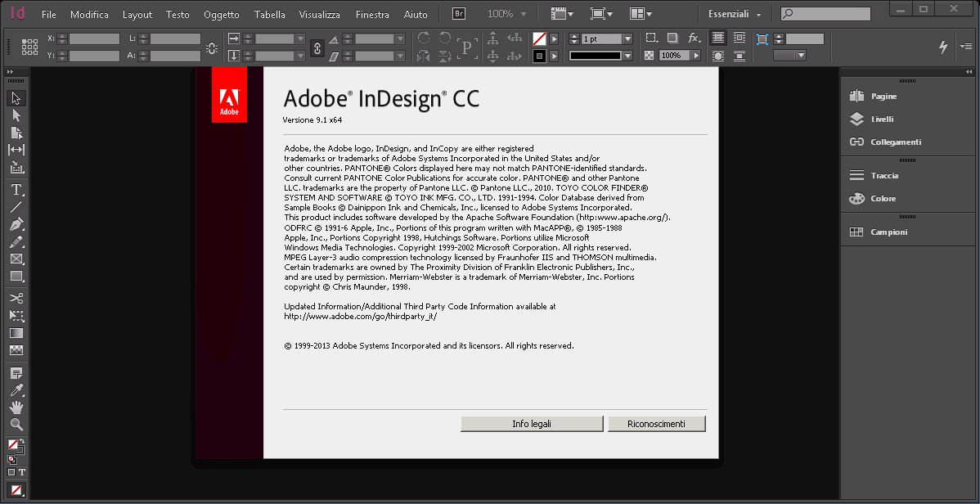
Task: Open Adobe Bridge via Br icon
Action: click(459, 14)
